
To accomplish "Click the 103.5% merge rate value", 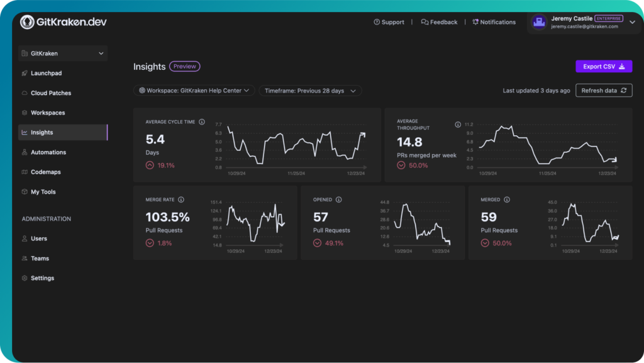I will pos(167,217).
